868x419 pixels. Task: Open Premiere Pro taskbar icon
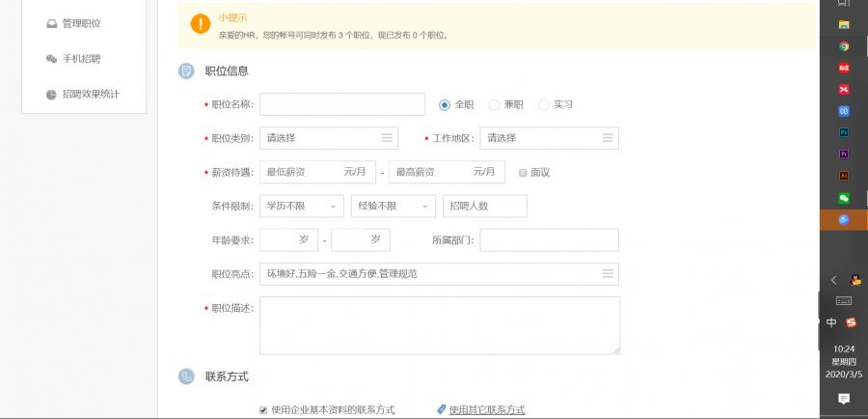point(843,154)
